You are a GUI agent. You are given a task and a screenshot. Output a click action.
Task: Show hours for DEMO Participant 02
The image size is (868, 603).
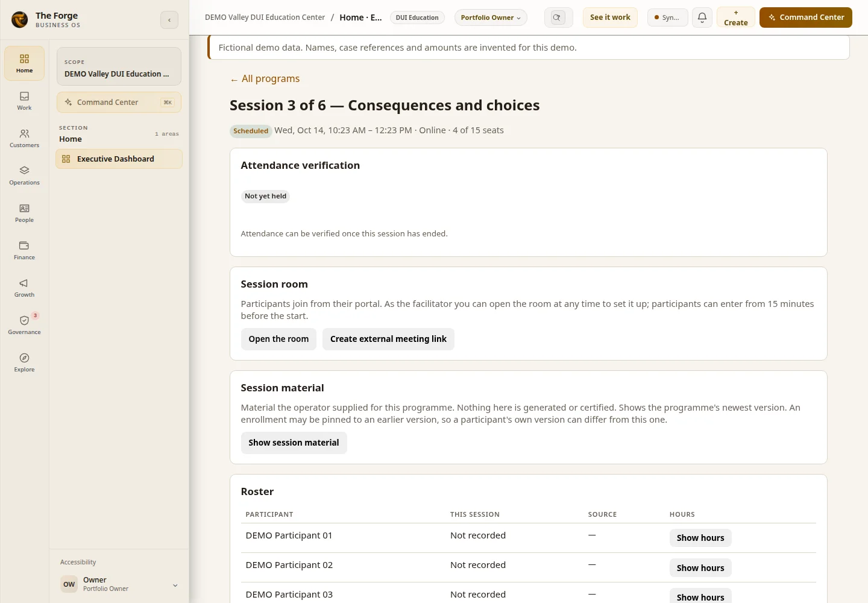pyautogui.click(x=700, y=568)
